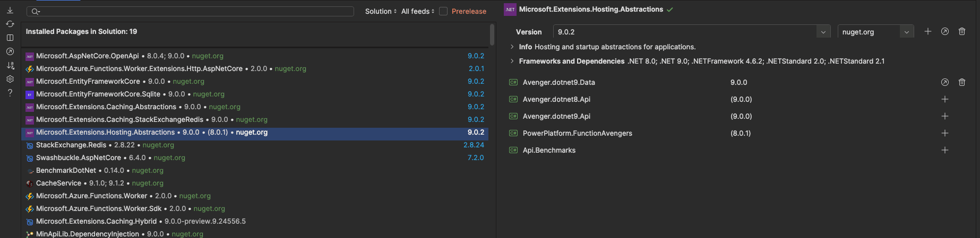Click the .NET icon of Microsoft.Extensions.Hosting.Abstractions header
This screenshot has height=238, width=980.
tap(510, 10)
